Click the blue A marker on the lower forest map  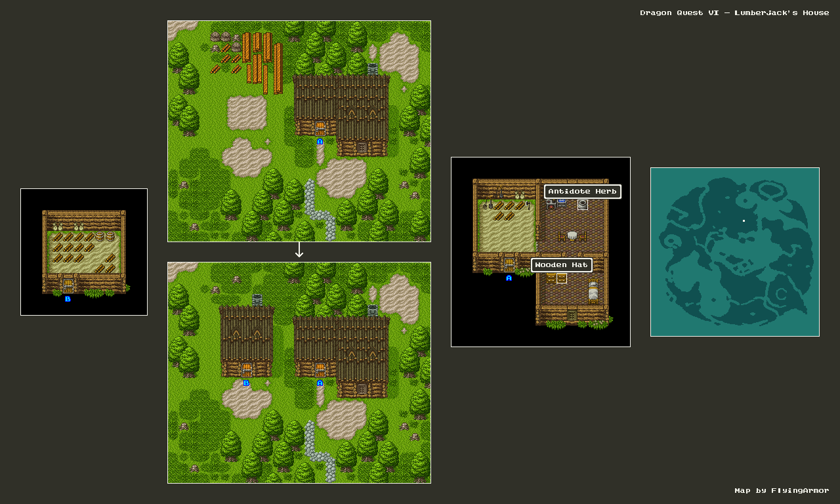(x=320, y=383)
